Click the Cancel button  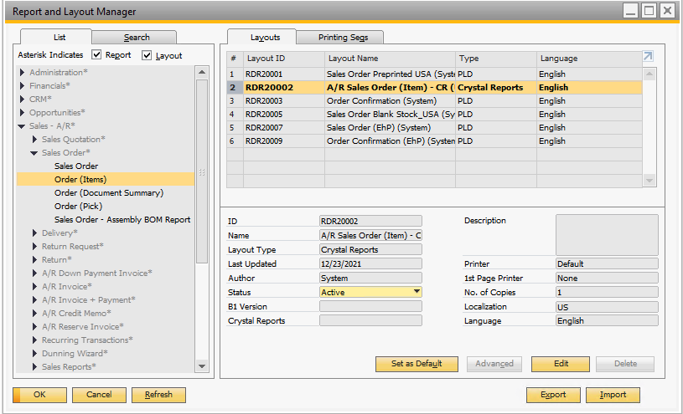(x=99, y=395)
